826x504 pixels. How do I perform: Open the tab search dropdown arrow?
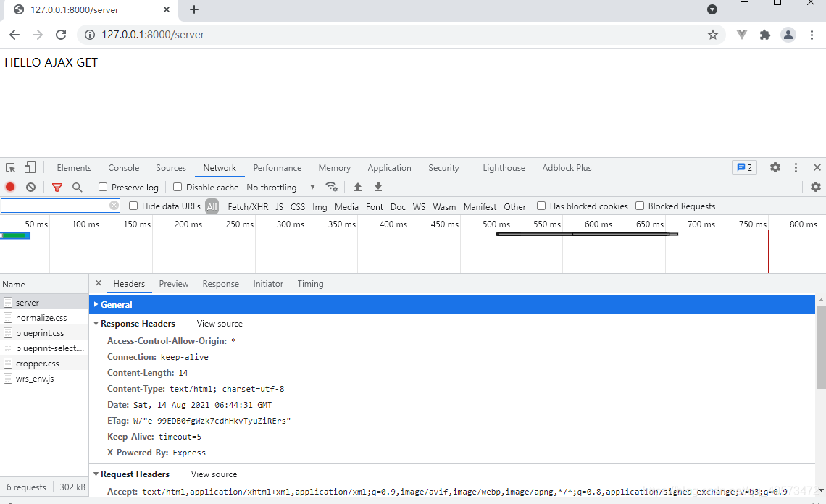(712, 9)
